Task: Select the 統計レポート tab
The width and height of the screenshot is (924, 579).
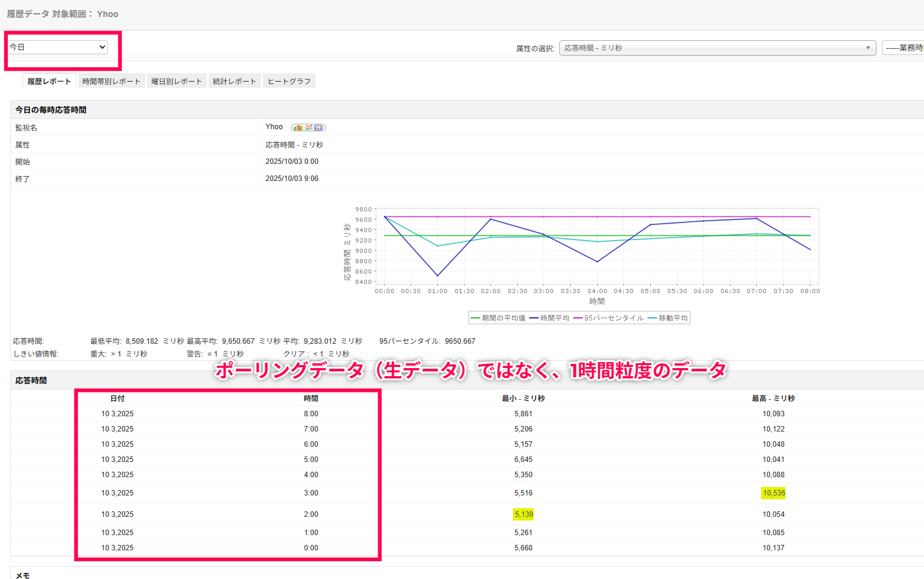Action: [235, 81]
